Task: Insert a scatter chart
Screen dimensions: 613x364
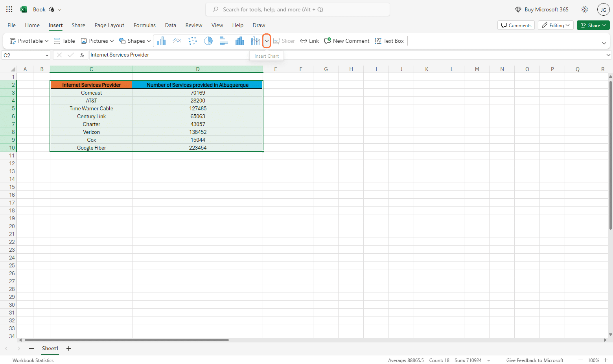Action: point(193,41)
